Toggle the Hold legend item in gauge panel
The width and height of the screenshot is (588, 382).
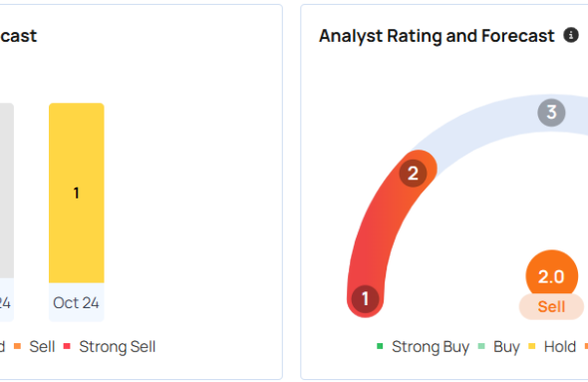pos(552,347)
